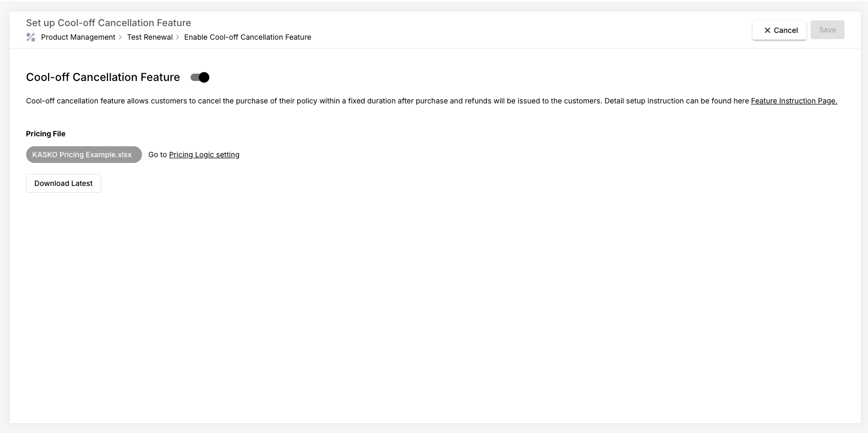
Task: Click the percent icon beside Product Management
Action: click(31, 37)
